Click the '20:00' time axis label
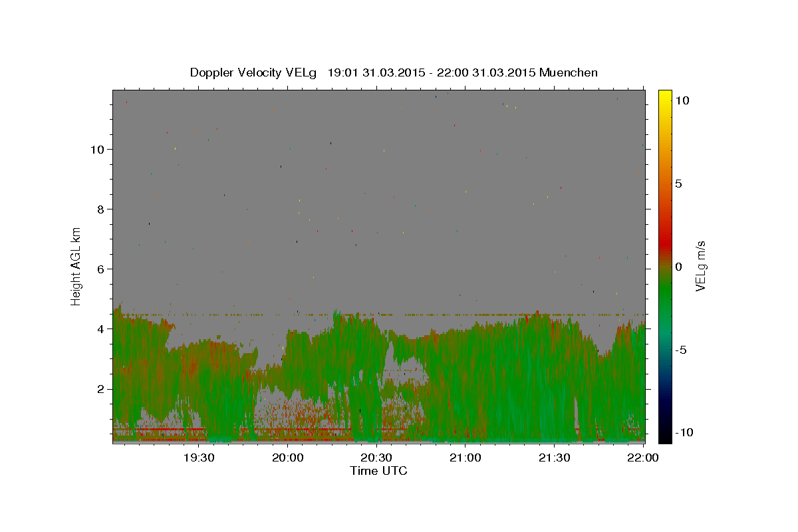This screenshot has height=532, width=798. 288,458
